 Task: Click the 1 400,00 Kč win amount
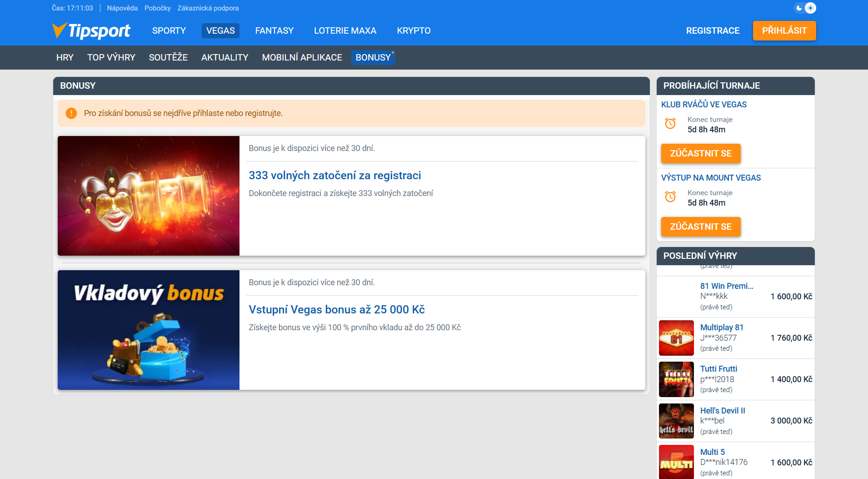click(x=791, y=379)
